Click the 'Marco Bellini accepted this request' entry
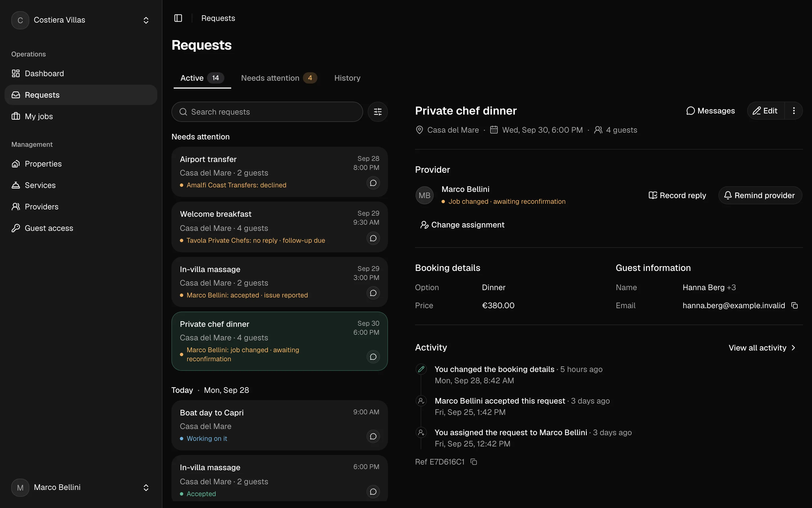The width and height of the screenshot is (812, 508). click(500, 401)
